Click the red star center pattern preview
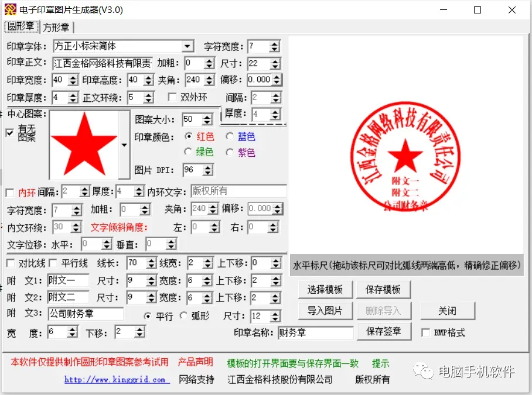 pyautogui.click(x=84, y=145)
